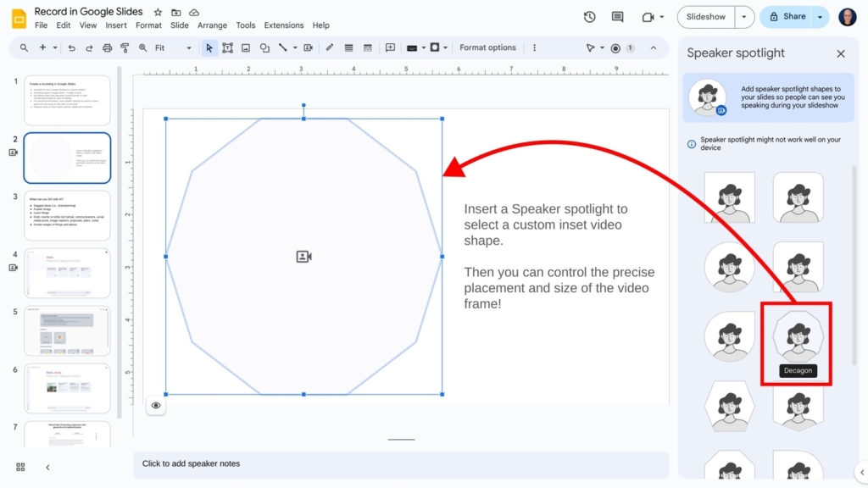The image size is (868, 488).
Task: Open Format options in the toolbar
Action: tap(487, 47)
